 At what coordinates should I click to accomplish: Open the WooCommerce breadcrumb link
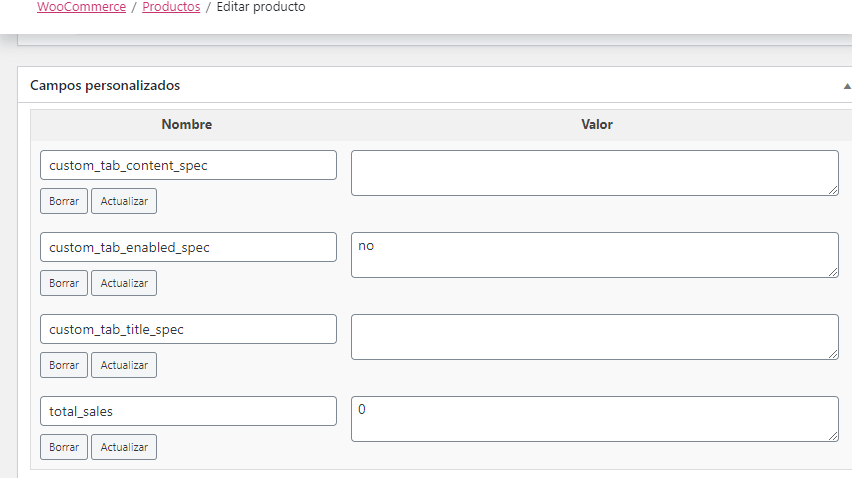point(82,7)
